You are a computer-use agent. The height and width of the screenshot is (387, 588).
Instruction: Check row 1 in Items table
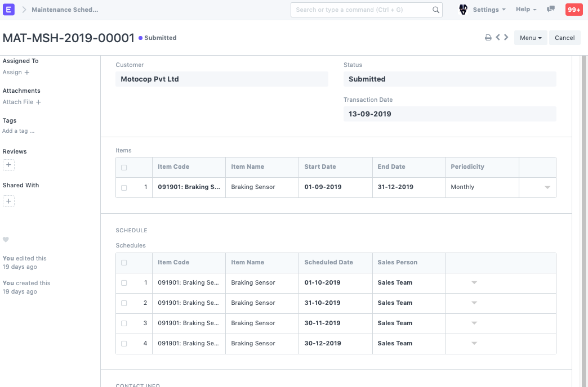point(124,187)
